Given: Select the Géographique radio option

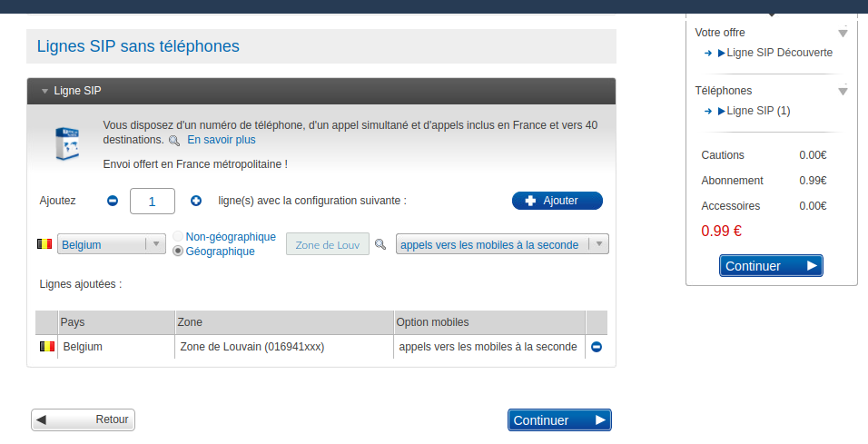Looking at the screenshot, I should (x=178, y=252).
